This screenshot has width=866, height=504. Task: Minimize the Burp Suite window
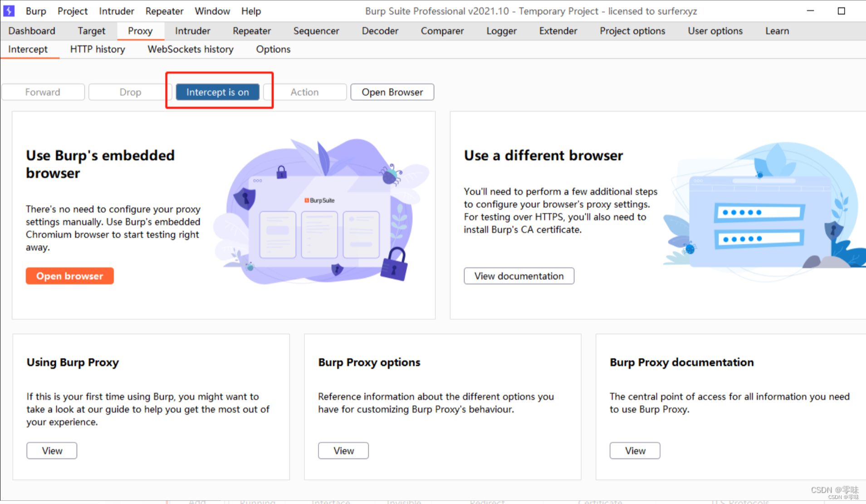811,11
